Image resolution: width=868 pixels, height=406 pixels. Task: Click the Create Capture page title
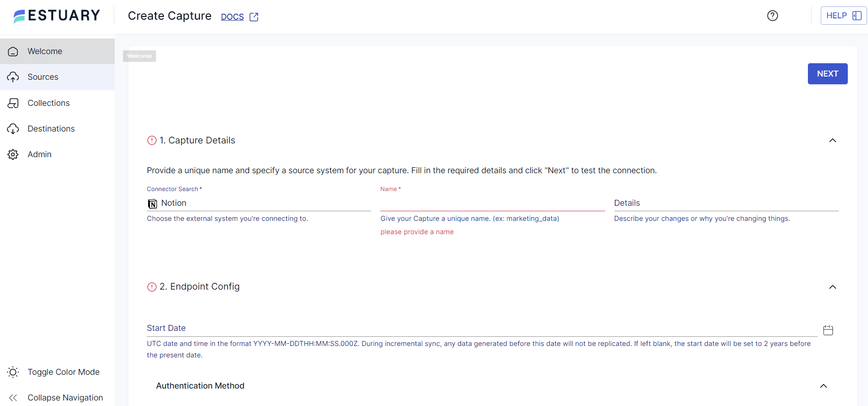pos(169,16)
